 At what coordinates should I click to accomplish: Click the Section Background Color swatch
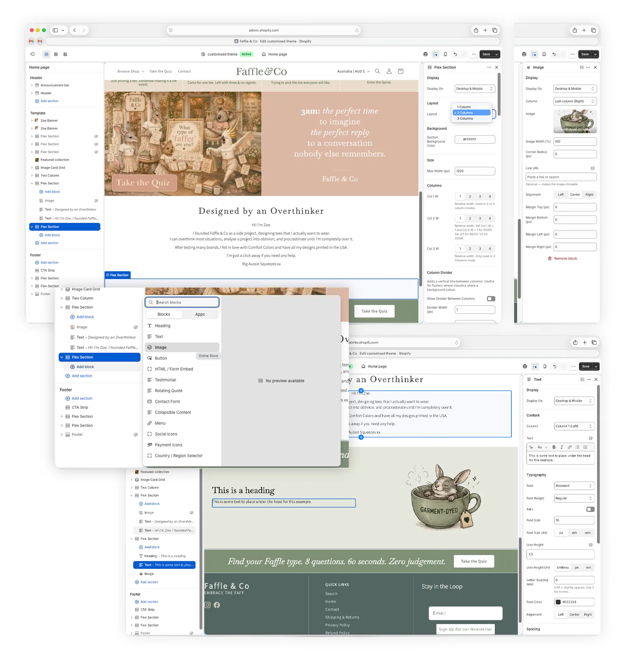point(459,139)
